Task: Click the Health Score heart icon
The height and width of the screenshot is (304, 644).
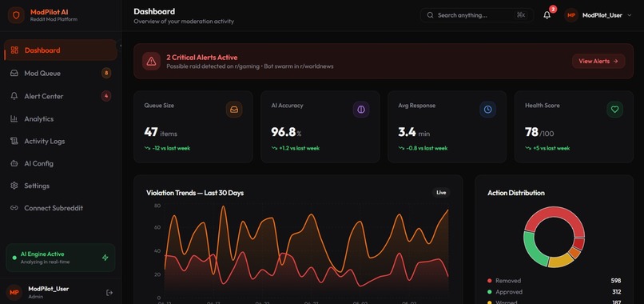Action: (x=615, y=110)
